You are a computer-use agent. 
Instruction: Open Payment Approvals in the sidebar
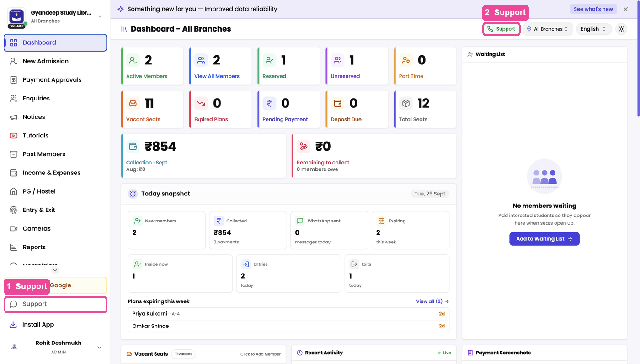[x=55, y=80]
